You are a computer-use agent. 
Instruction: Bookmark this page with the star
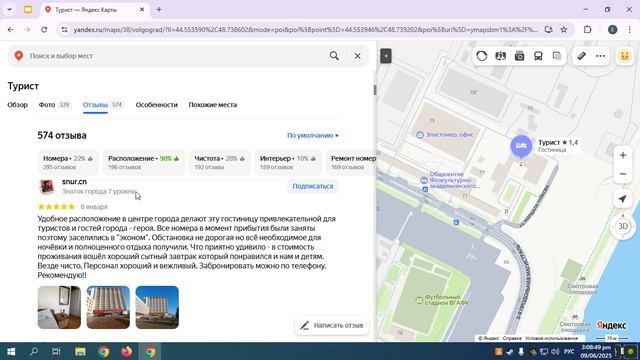coord(564,29)
